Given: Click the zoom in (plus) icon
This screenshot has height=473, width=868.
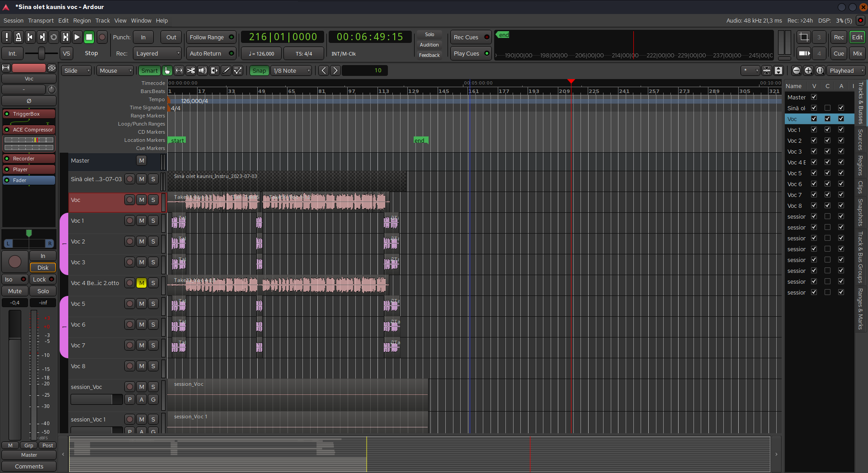Looking at the screenshot, I should tap(808, 70).
